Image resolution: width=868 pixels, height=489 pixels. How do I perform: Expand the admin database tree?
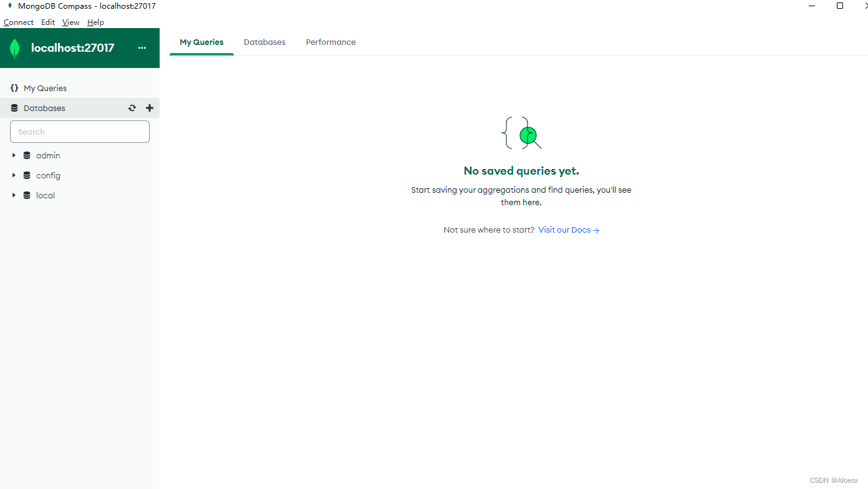coord(14,155)
